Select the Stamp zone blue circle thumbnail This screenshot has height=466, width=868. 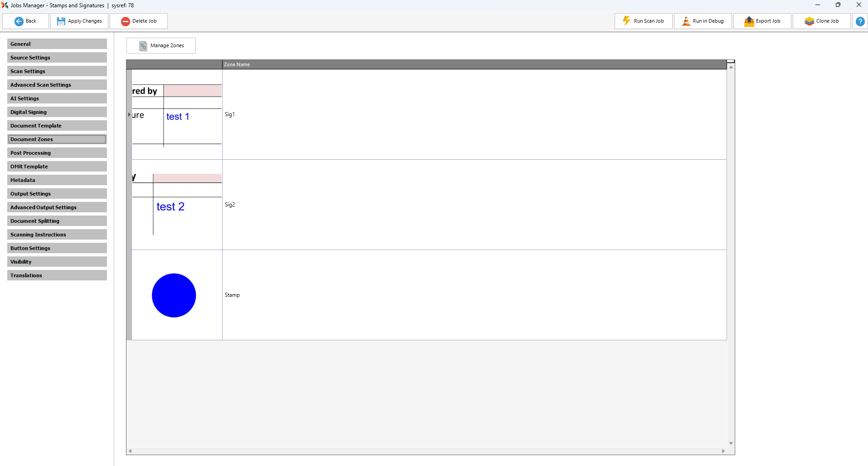pyautogui.click(x=174, y=295)
